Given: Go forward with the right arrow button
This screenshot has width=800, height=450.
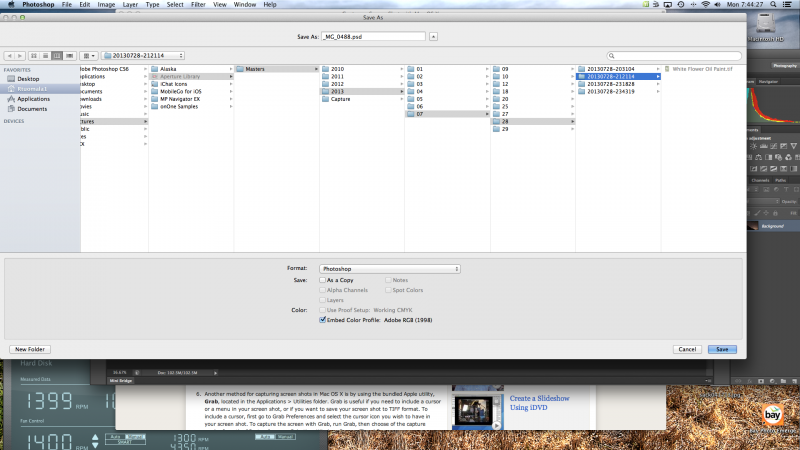Looking at the screenshot, I should point(20,56).
